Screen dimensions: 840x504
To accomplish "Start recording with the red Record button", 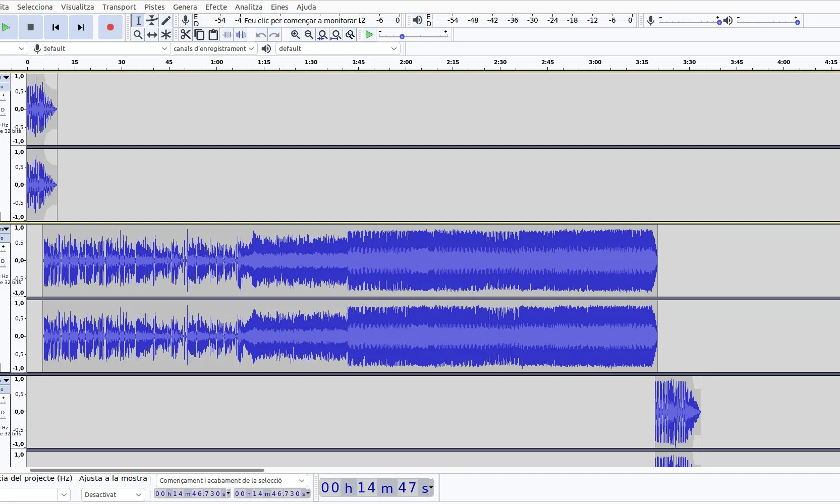I will coord(110,27).
